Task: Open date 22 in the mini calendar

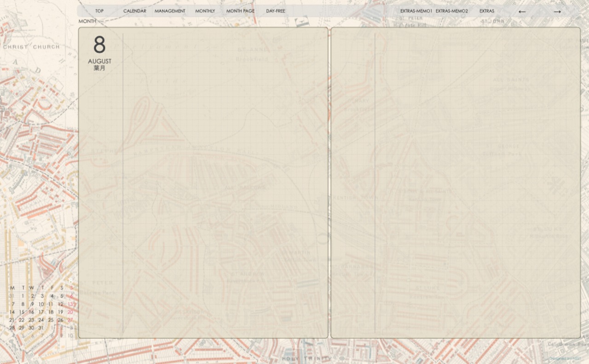Action: click(22, 320)
